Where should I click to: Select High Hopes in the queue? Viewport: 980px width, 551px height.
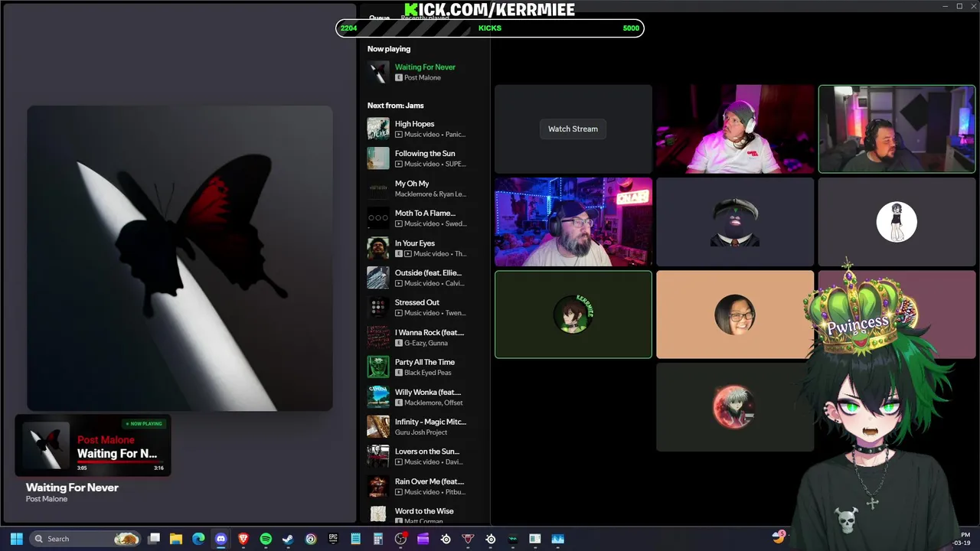(x=425, y=129)
